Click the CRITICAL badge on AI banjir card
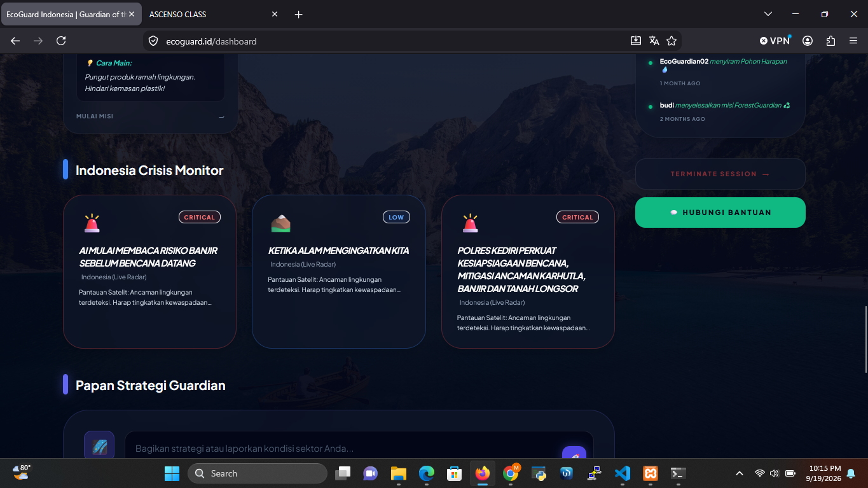 click(200, 217)
